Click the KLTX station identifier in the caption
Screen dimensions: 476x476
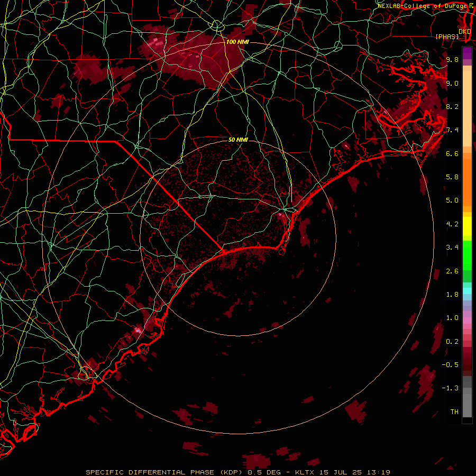305,472
